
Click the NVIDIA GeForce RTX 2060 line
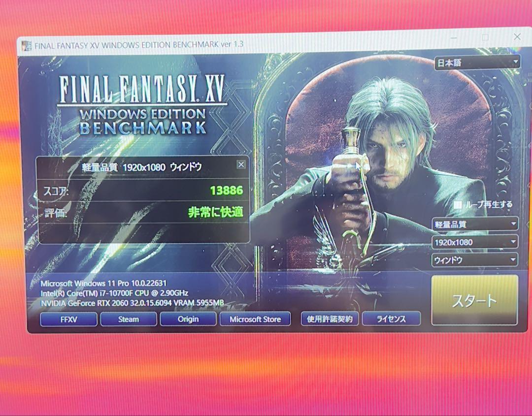[132, 303]
